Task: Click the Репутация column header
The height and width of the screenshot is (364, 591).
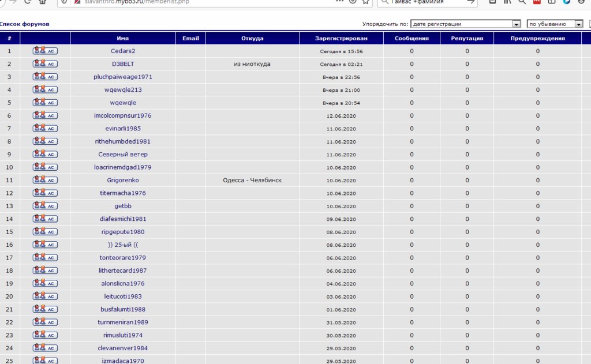Action: [x=467, y=38]
